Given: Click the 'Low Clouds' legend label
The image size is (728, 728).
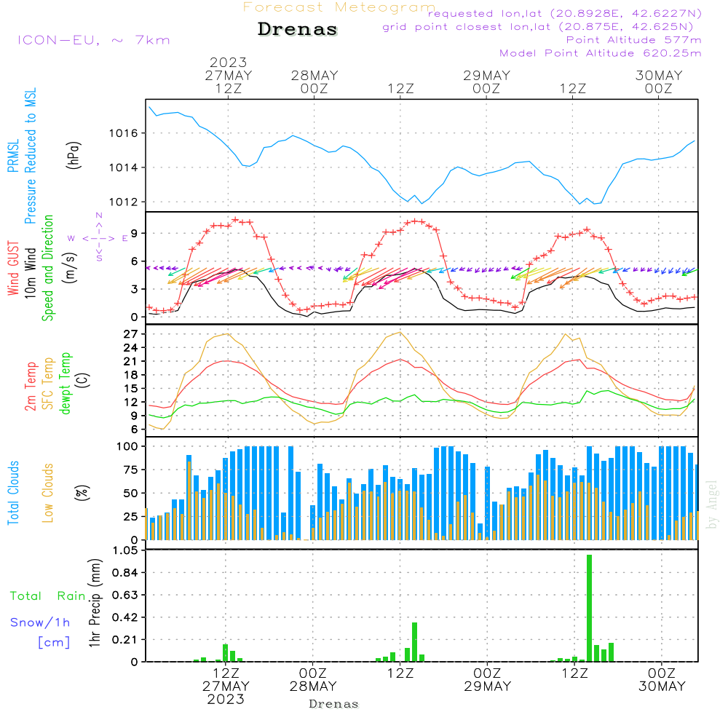Looking at the screenshot, I should (48, 493).
